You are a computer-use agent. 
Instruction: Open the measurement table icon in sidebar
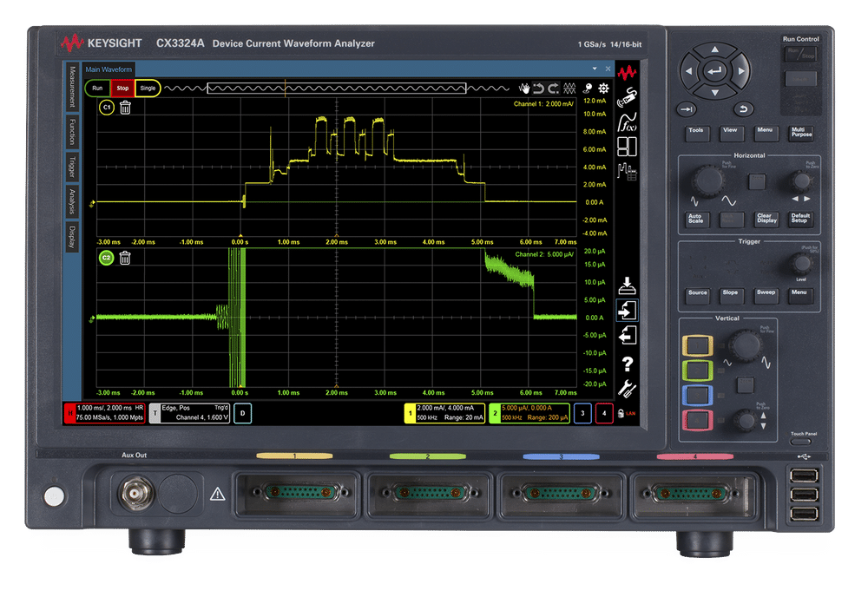[x=628, y=171]
